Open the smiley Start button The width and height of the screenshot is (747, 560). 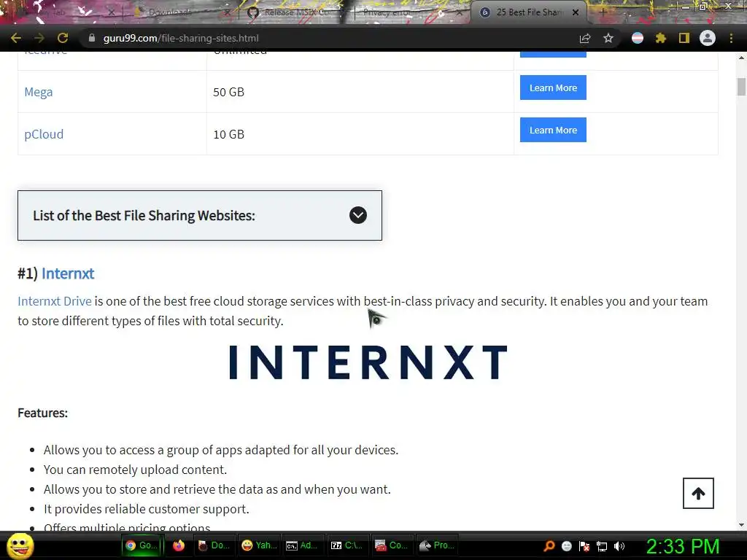(x=20, y=546)
